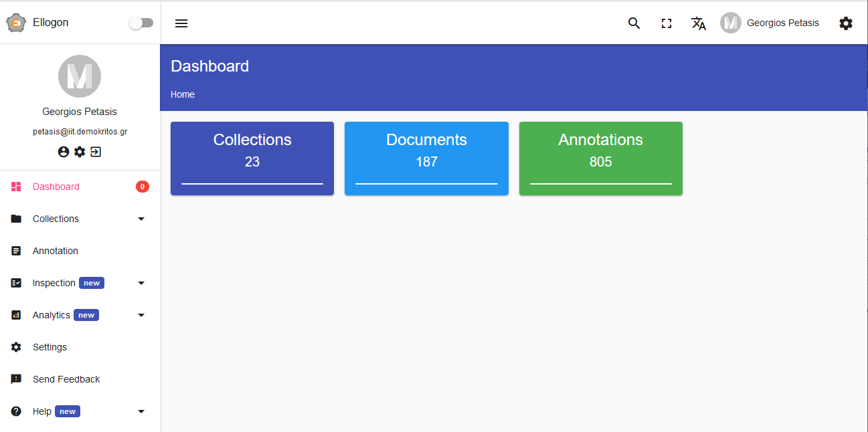Click the notification badge on Dashboard
The width and height of the screenshot is (868, 432).
click(x=143, y=187)
